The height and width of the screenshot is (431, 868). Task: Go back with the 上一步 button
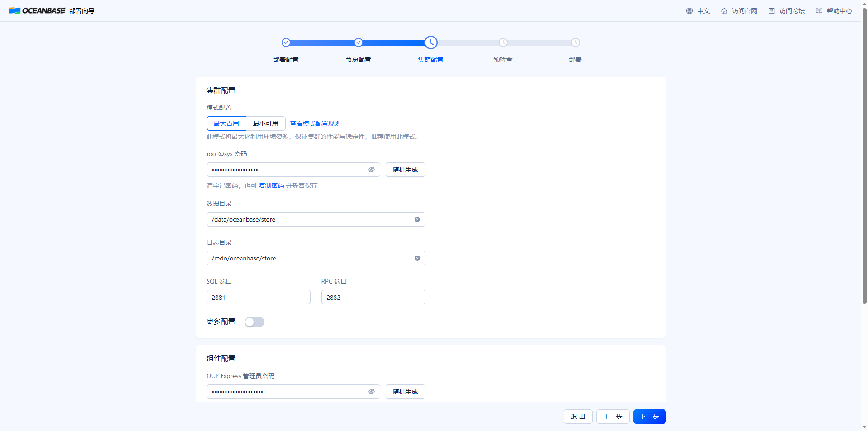(x=613, y=417)
